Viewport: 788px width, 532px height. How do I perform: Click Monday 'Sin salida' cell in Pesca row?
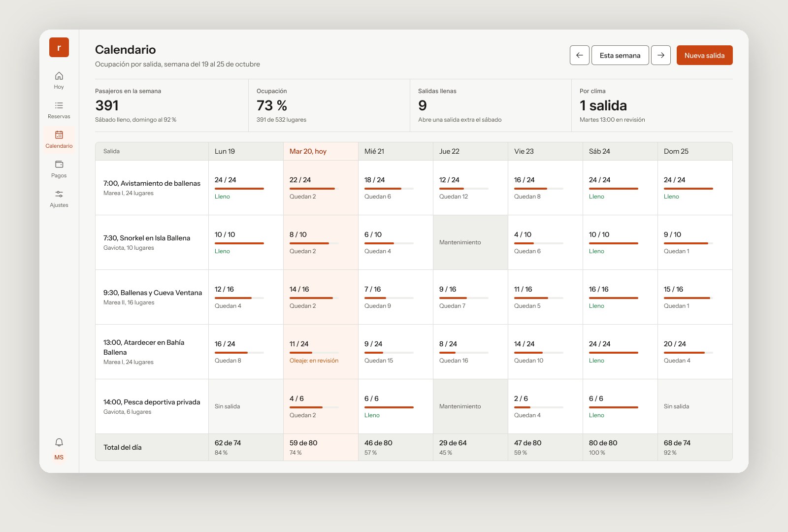click(x=246, y=406)
